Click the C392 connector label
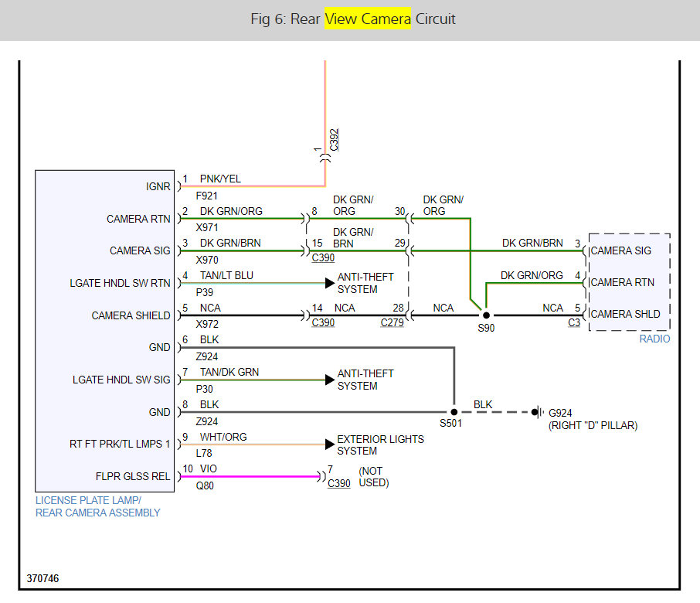This screenshot has width=700, height=603. click(334, 140)
